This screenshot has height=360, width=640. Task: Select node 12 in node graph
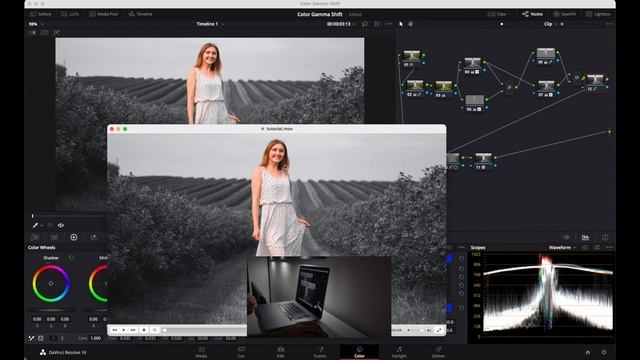tap(595, 82)
